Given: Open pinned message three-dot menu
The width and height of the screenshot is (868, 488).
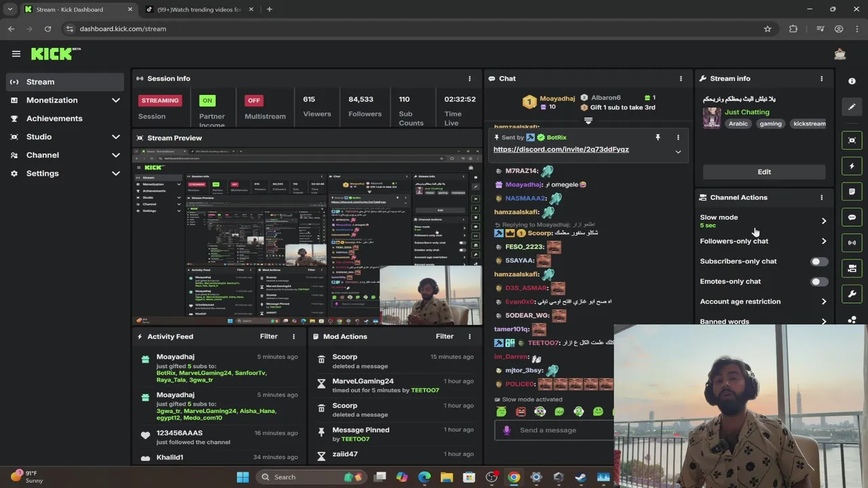Looking at the screenshot, I should click(677, 138).
